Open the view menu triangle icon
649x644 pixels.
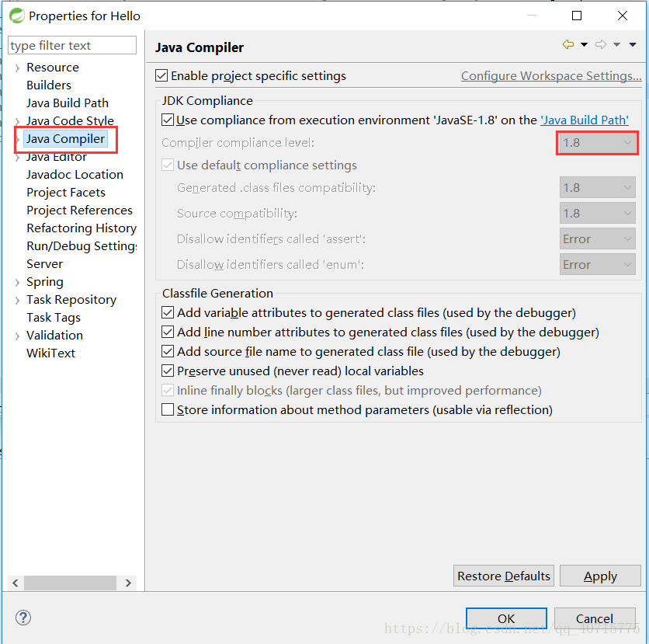pos(633,45)
